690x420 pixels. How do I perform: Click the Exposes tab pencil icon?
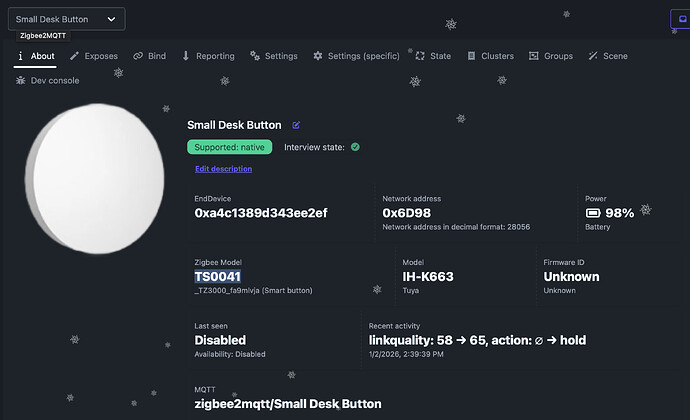(x=75, y=56)
